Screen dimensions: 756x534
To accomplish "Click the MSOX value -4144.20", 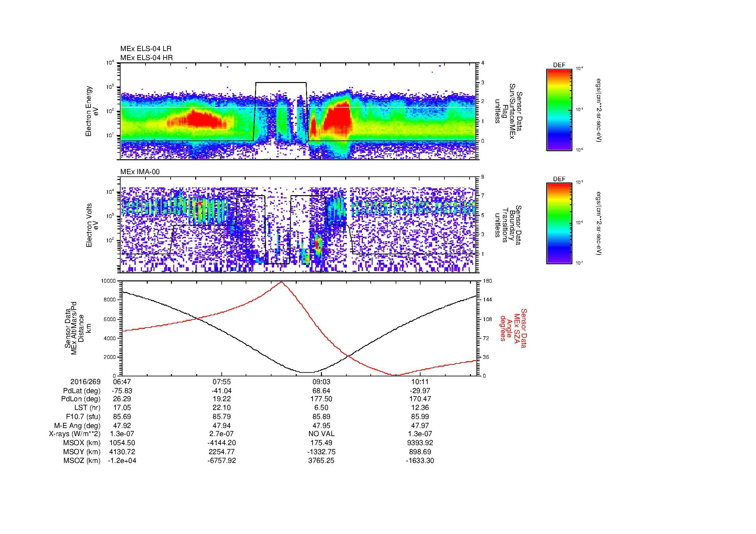I will click(x=222, y=443).
